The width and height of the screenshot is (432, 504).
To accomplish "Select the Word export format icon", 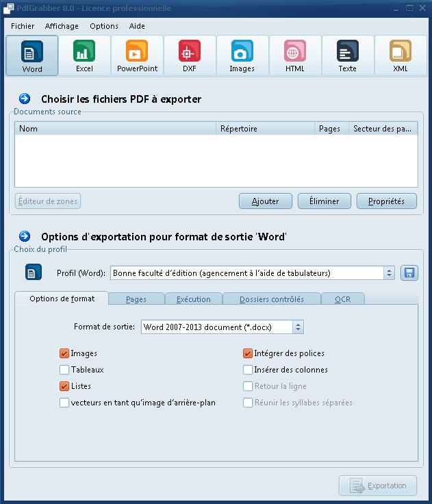I will point(31,55).
